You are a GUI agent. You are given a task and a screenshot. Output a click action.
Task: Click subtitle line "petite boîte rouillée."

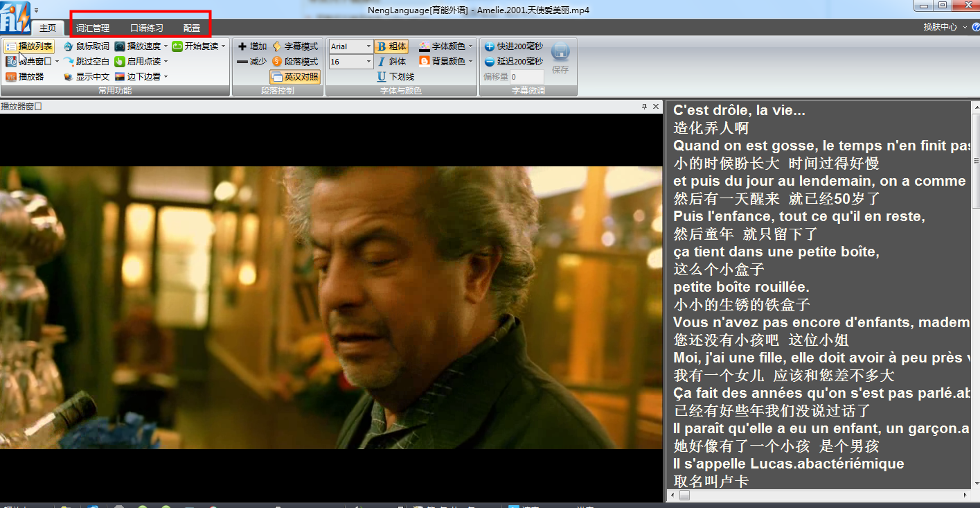[741, 287]
